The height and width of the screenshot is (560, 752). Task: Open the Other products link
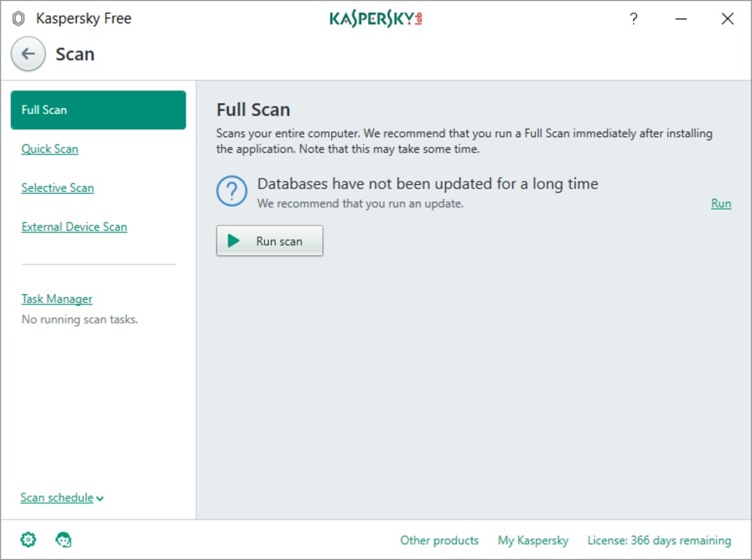439,540
